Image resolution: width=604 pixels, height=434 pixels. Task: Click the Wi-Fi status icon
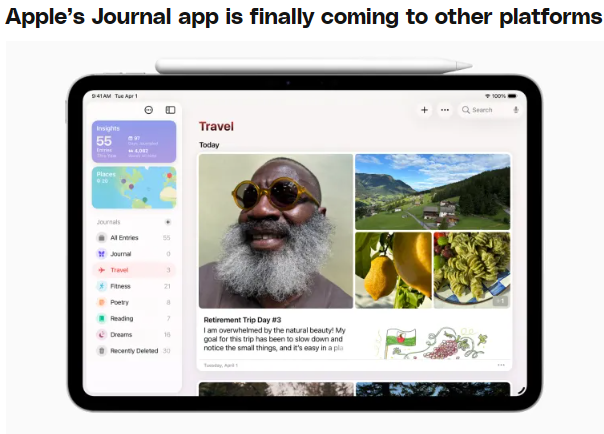(x=487, y=96)
